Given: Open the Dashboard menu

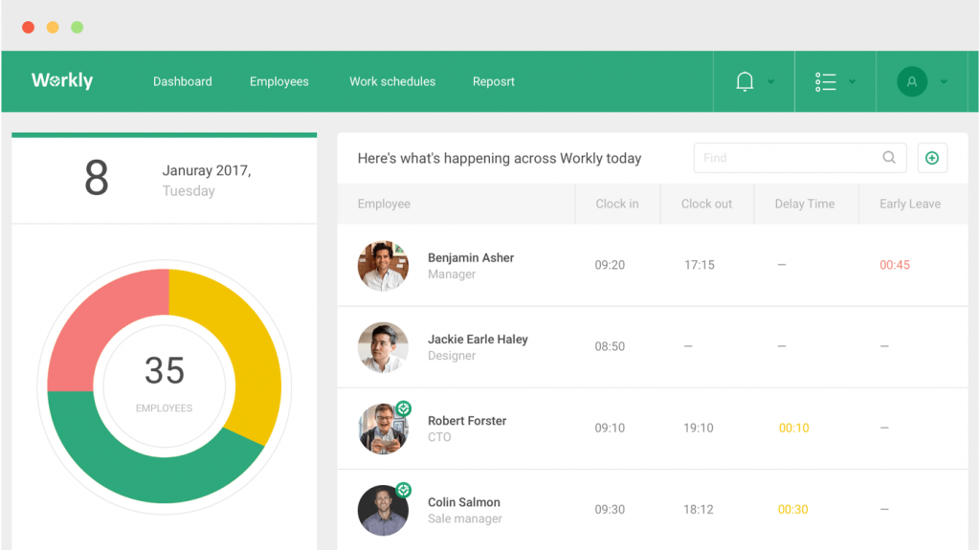Looking at the screenshot, I should tap(183, 81).
